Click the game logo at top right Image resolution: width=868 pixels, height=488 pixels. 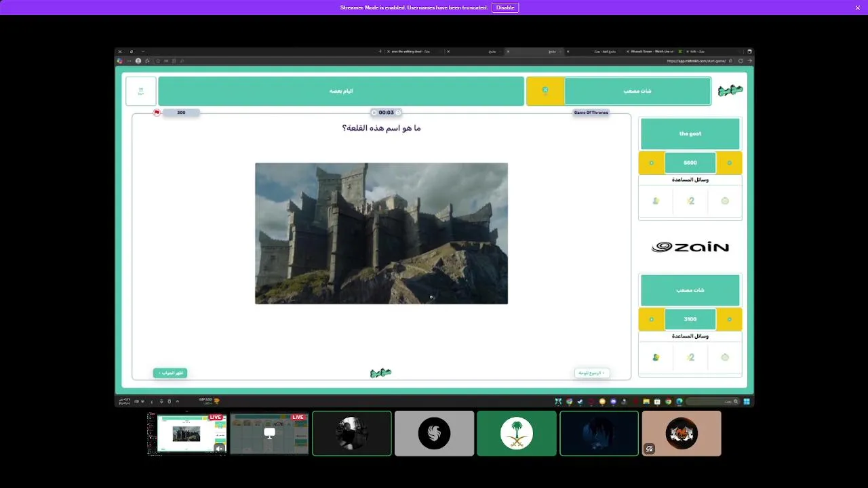tap(730, 91)
